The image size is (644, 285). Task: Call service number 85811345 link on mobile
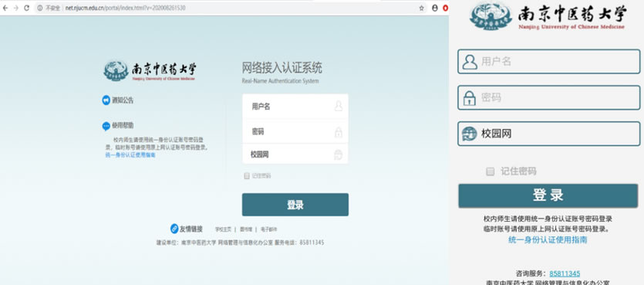[x=565, y=273]
